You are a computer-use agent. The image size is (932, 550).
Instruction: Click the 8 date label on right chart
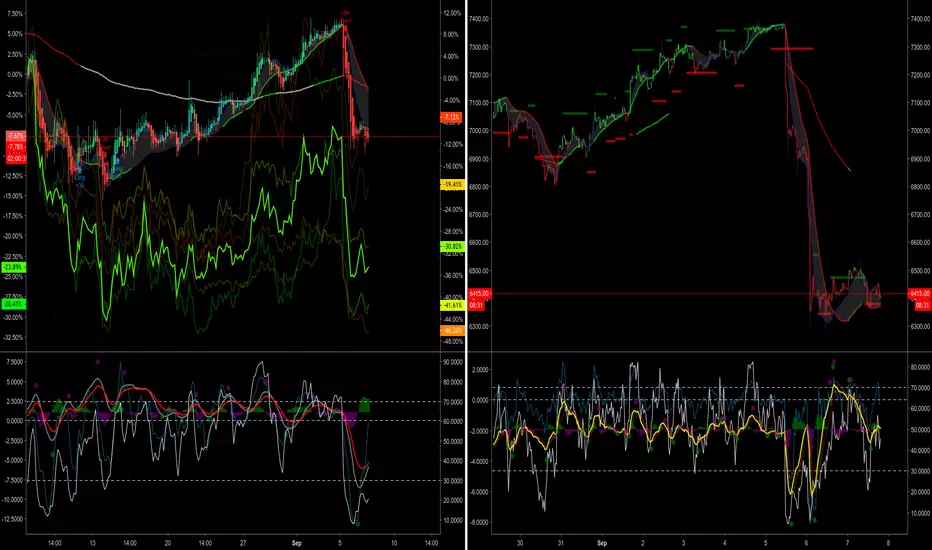tap(888, 543)
